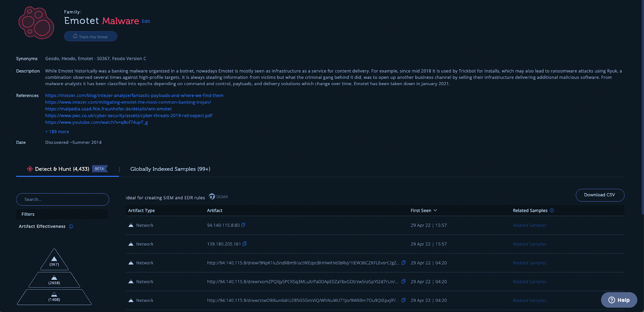Click the Detect & Hunt target icon
Image resolution: width=644 pixels, height=312 pixels.
(30, 169)
